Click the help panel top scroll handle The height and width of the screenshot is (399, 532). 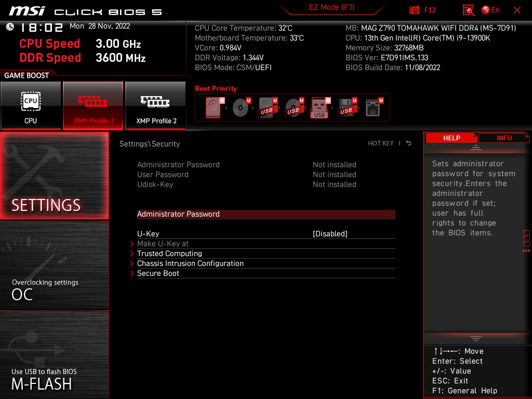click(476, 148)
